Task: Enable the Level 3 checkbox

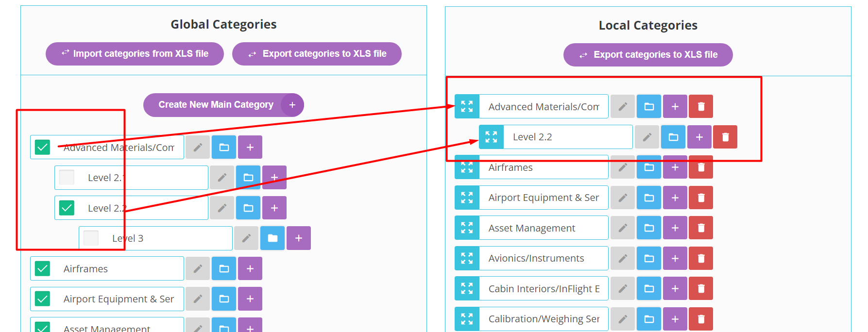Action: [x=91, y=238]
